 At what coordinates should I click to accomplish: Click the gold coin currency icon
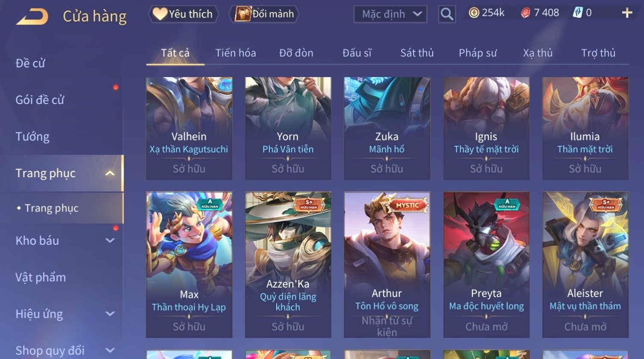[474, 13]
